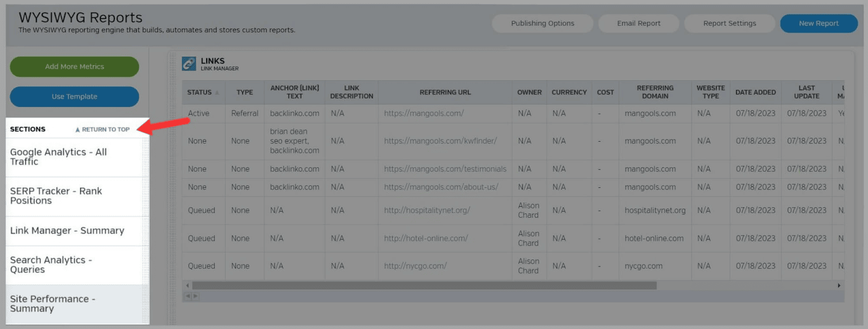
Task: Click the Email Report button
Action: pyautogui.click(x=639, y=23)
